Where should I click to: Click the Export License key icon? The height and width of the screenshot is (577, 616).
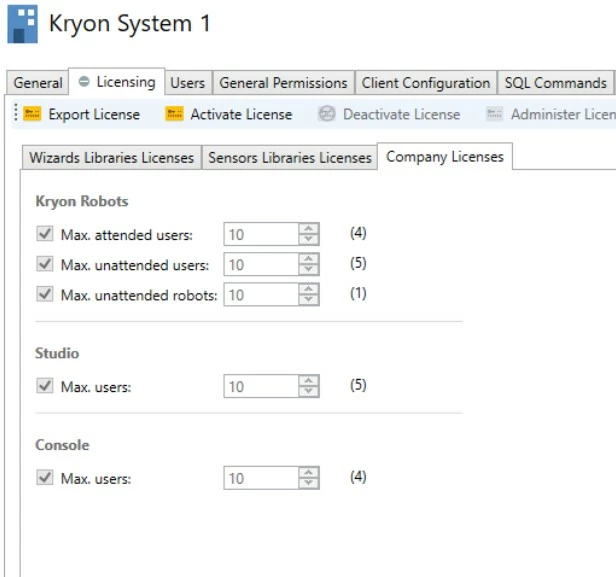point(32,114)
